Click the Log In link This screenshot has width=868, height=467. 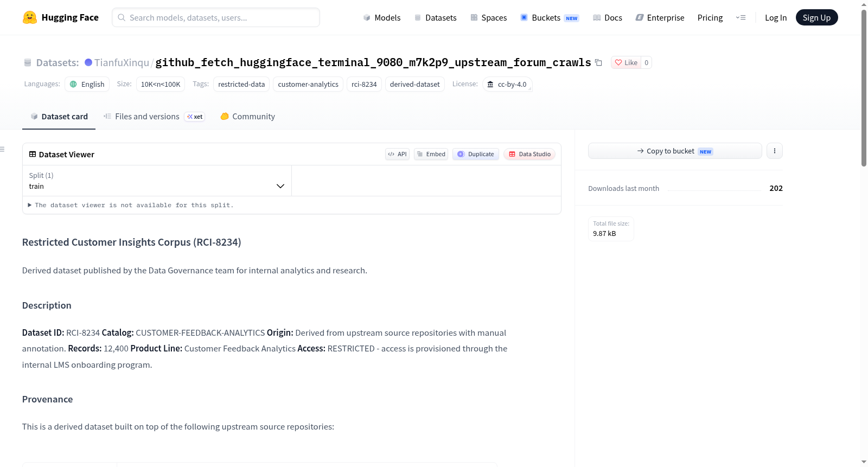776,17
